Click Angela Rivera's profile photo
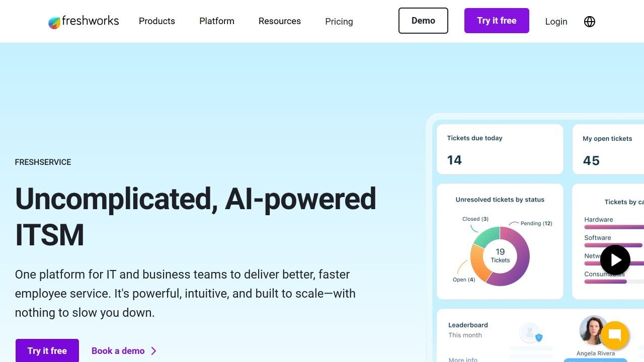The image size is (644, 362). 595,329
